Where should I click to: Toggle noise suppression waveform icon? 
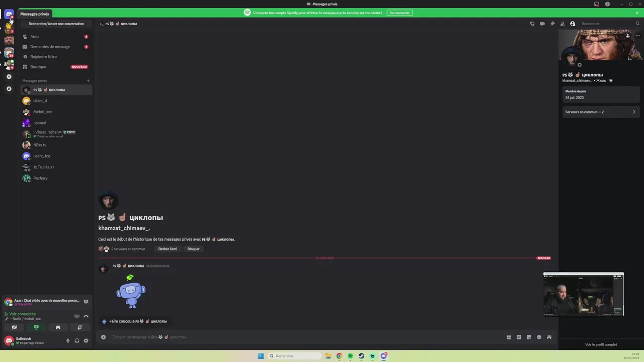[77, 316]
